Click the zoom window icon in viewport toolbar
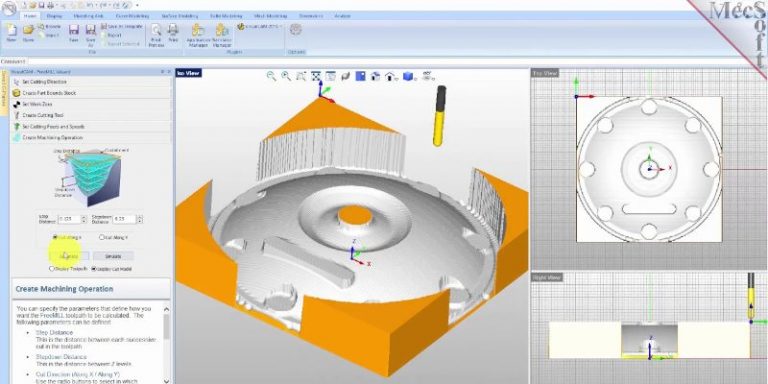The image size is (768, 384). click(x=301, y=76)
